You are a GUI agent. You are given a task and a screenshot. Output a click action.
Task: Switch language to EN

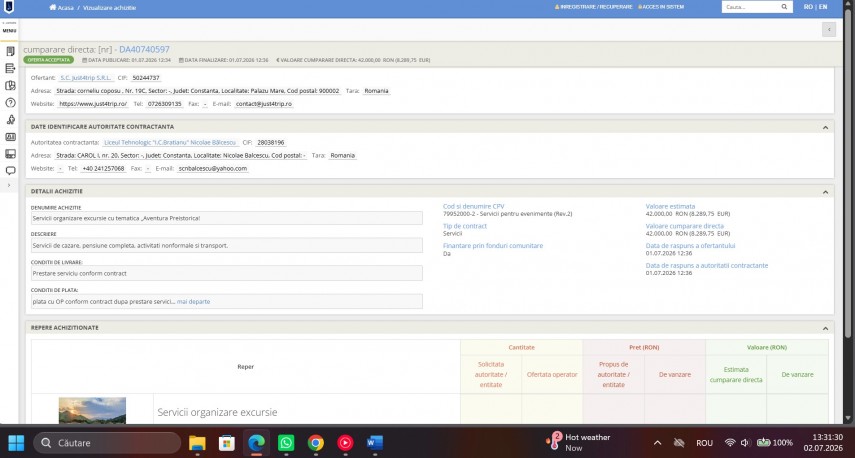(x=823, y=7)
